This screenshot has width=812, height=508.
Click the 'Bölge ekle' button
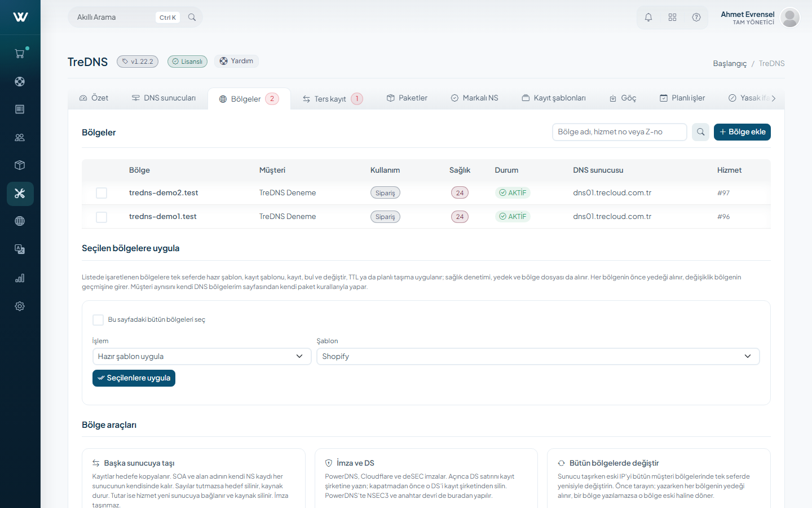click(x=742, y=132)
